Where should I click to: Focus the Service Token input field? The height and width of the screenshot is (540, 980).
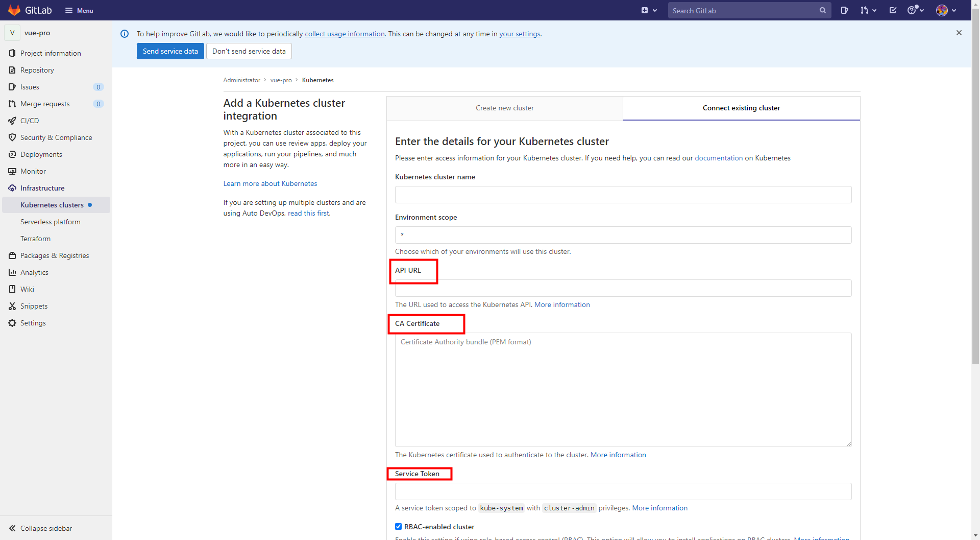pos(623,491)
